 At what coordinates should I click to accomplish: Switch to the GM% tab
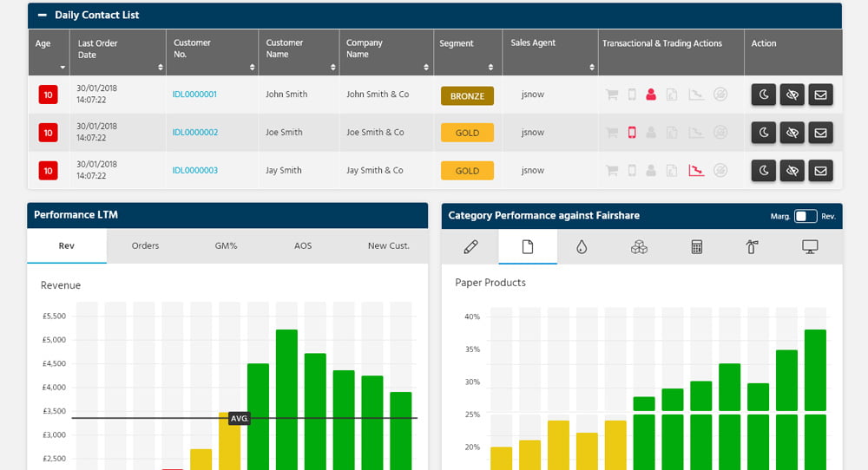(x=227, y=246)
